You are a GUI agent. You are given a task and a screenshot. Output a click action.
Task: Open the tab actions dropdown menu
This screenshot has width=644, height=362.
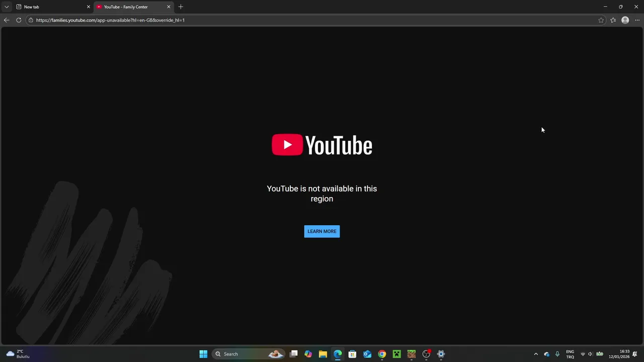(x=6, y=7)
